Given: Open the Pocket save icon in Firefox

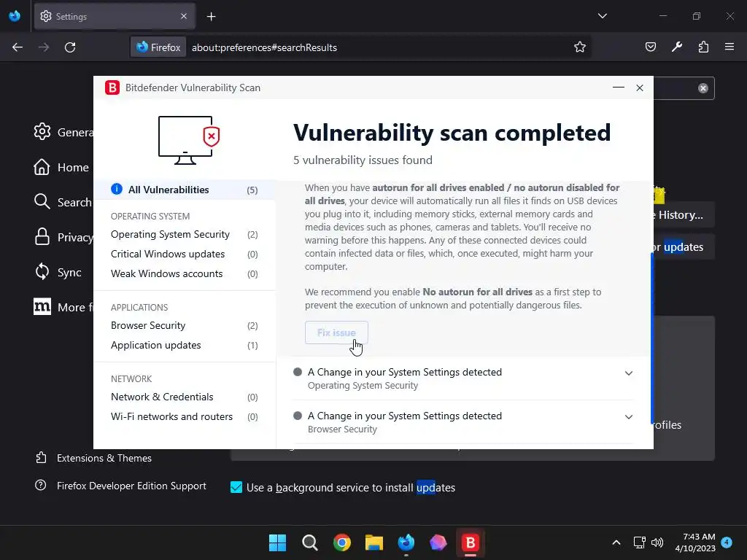Looking at the screenshot, I should tap(650, 47).
